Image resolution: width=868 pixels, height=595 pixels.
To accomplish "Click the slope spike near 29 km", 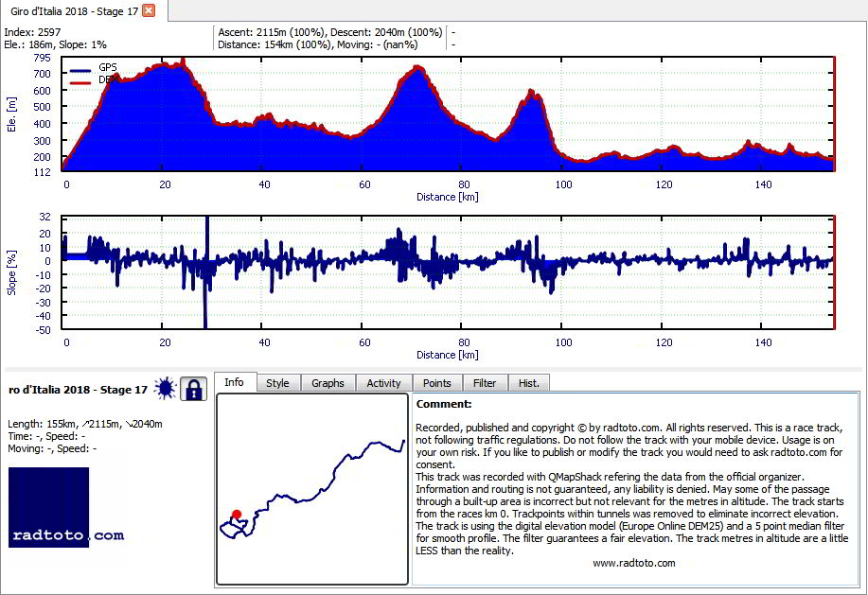I will [206, 272].
